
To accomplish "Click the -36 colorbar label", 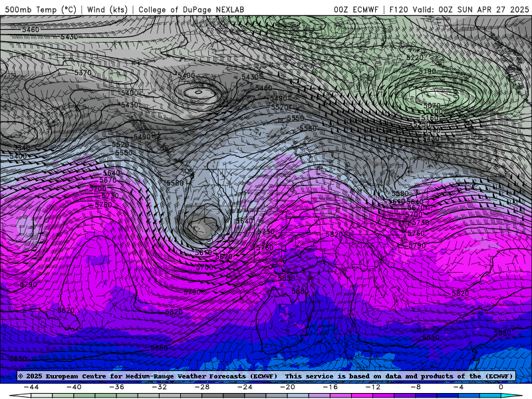I will 117,387.
